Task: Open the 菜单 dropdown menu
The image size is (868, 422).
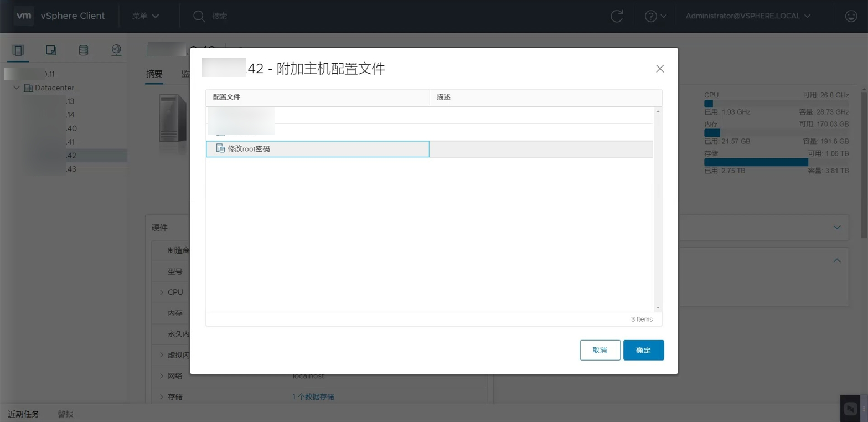Action: pyautogui.click(x=146, y=16)
